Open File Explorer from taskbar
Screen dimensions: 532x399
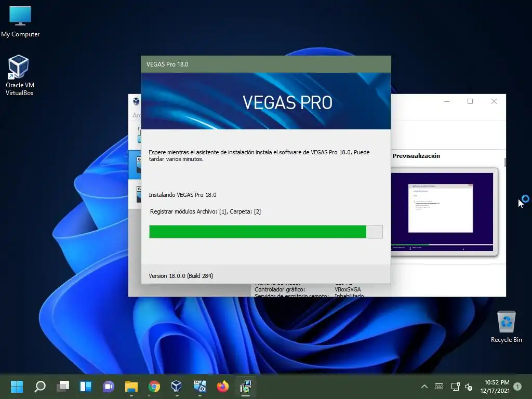tap(131, 387)
